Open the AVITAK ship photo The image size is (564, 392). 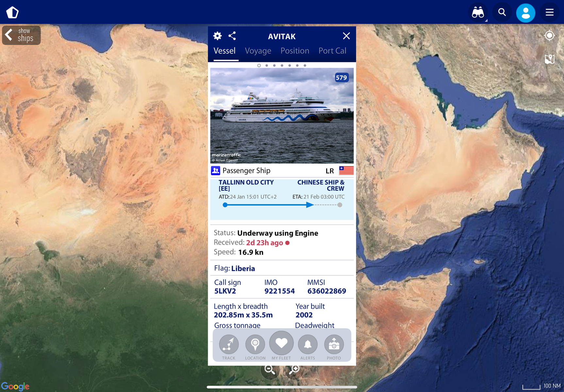click(282, 116)
